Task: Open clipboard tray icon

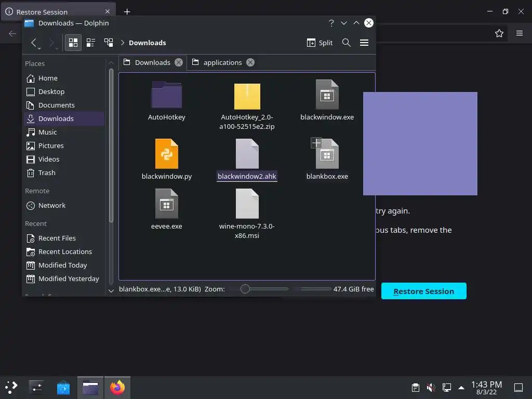Action: (415, 388)
